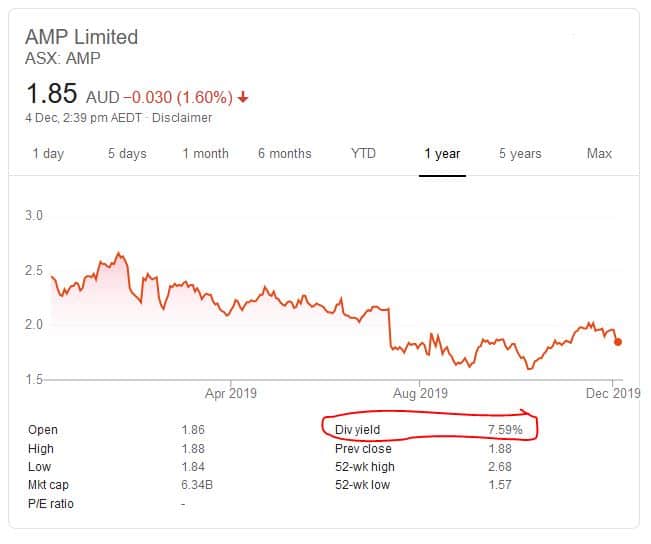Image resolution: width=651 pixels, height=544 pixels.
Task: Click the 1.85 share price
Action: [x=50, y=95]
